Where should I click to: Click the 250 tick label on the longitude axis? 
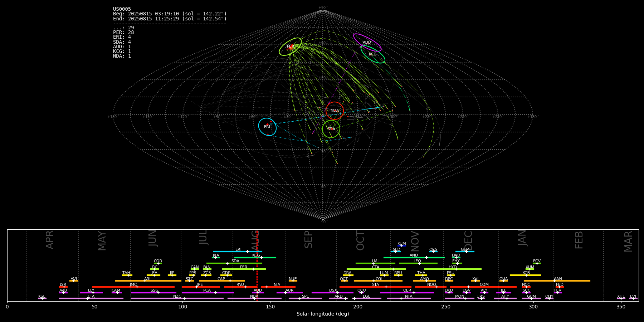click(445, 307)
